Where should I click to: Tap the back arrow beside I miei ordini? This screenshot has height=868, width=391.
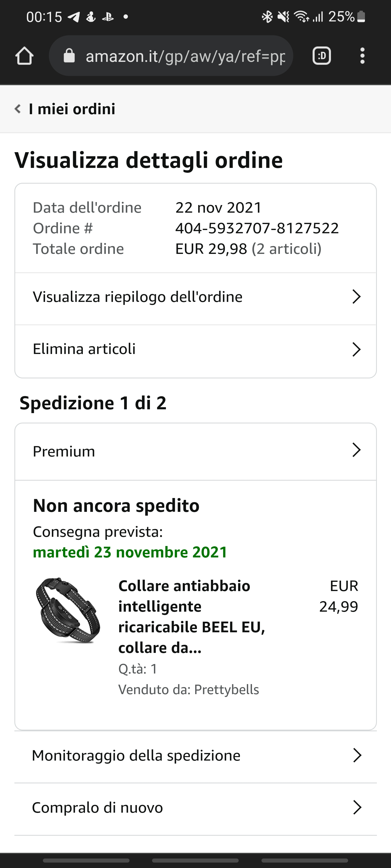18,109
